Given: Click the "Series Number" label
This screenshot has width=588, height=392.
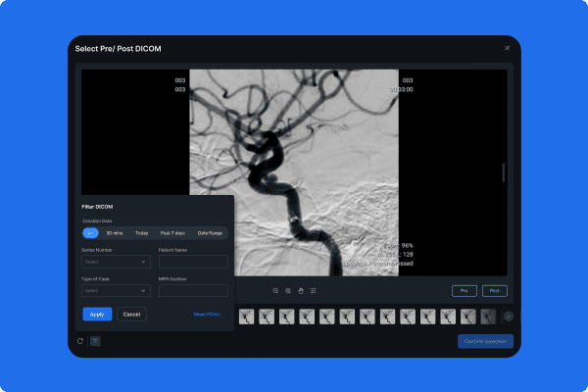Looking at the screenshot, I should click(x=97, y=250).
